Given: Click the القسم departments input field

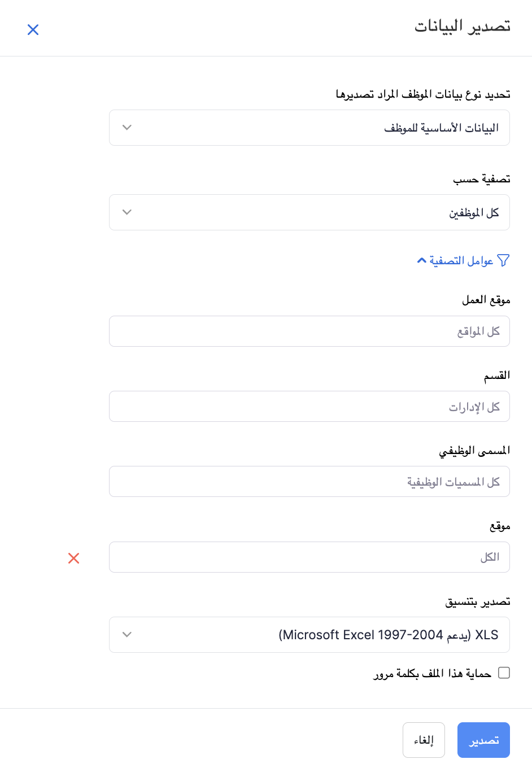Looking at the screenshot, I should pos(309,407).
